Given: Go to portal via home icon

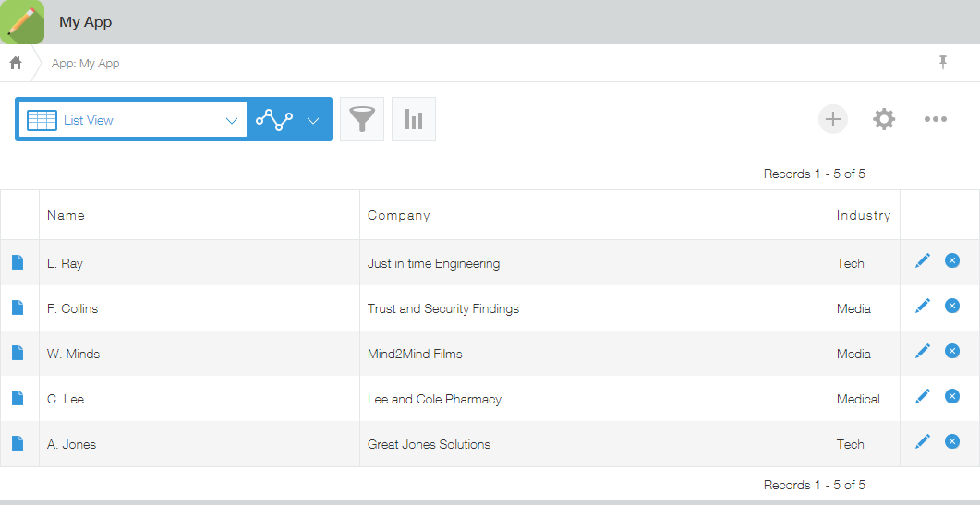Looking at the screenshot, I should (16, 63).
